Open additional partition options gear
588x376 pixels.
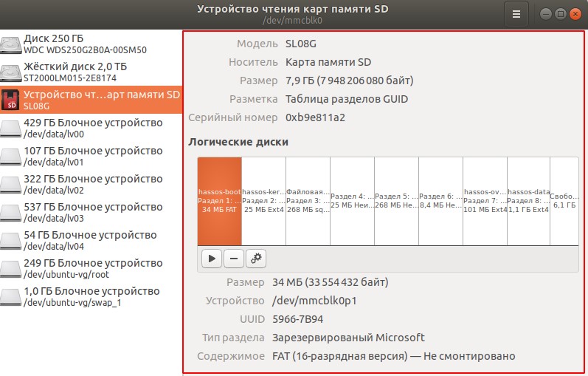pyautogui.click(x=256, y=258)
